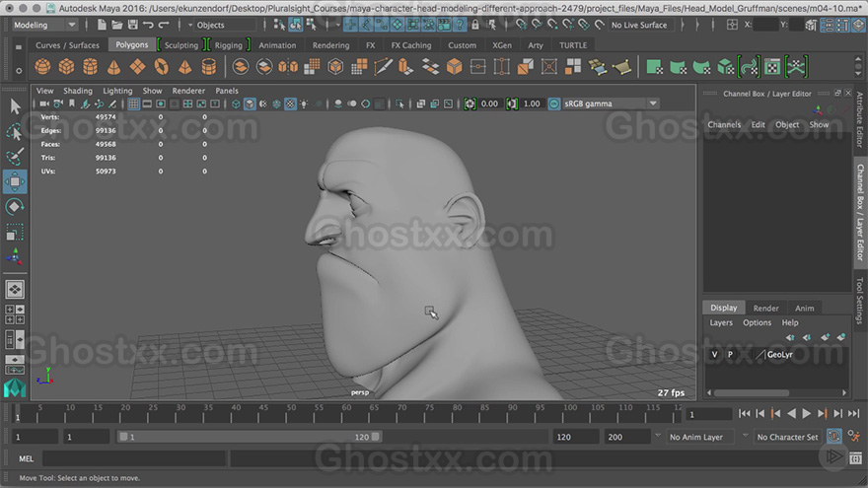Toggle playback P of GeoLyr layer
This screenshot has width=868, height=488.
pos(730,355)
